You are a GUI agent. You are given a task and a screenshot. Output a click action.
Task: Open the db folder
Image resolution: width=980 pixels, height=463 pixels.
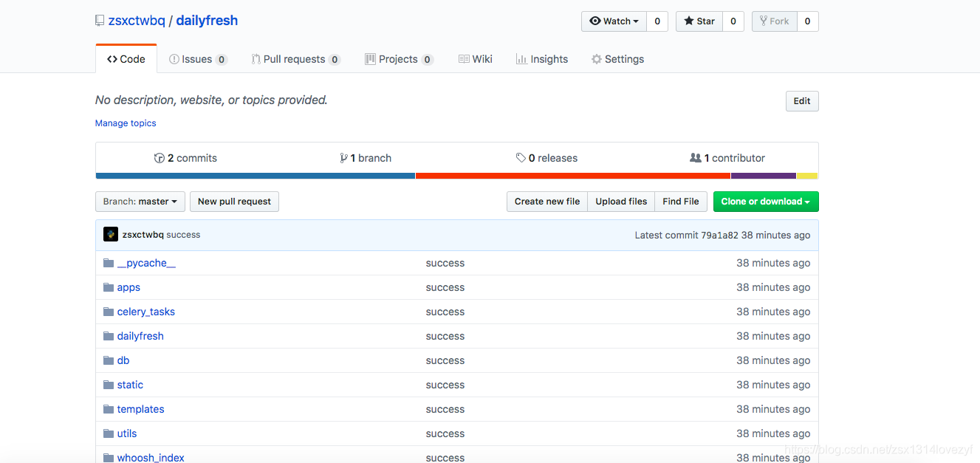point(123,360)
